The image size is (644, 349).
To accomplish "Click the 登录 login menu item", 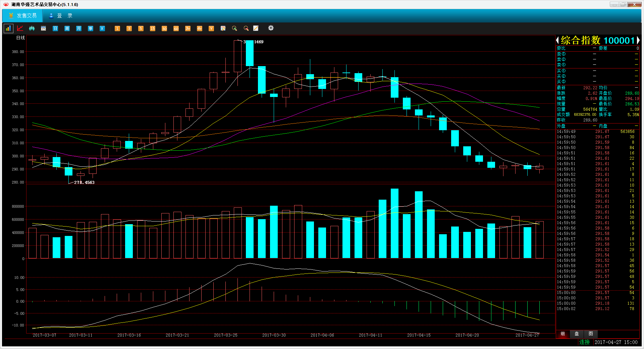I will 61,16.
